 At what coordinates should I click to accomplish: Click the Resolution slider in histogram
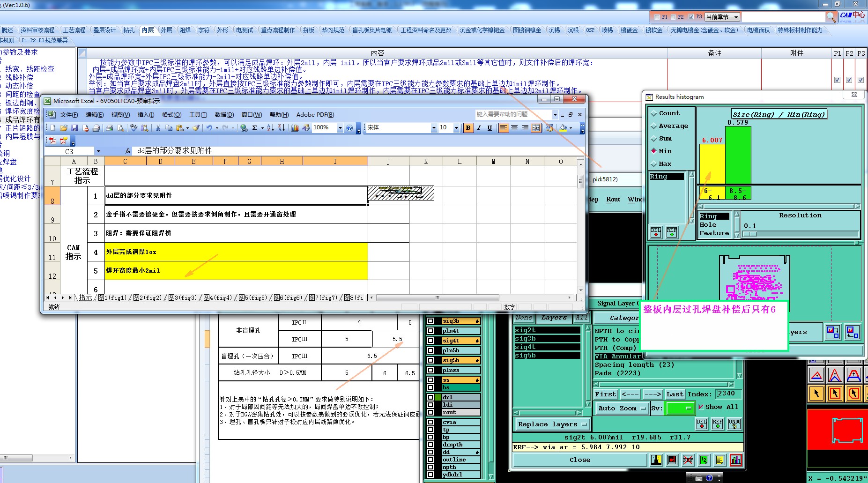801,233
